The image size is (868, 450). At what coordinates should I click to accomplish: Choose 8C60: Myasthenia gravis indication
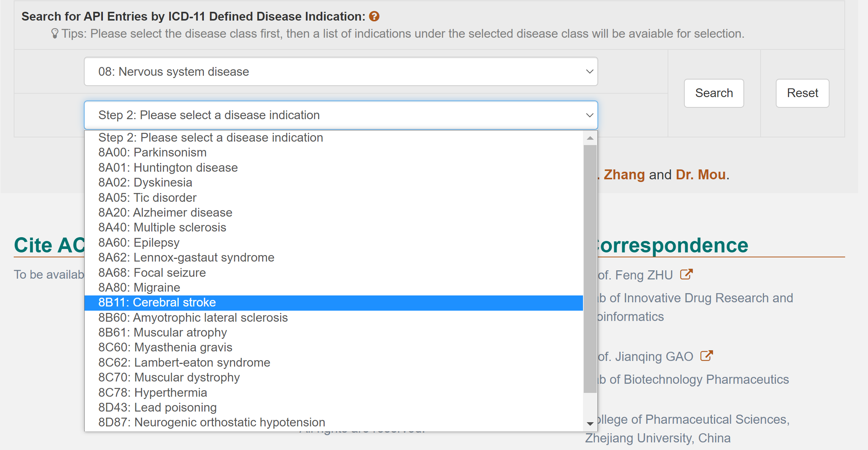point(165,347)
